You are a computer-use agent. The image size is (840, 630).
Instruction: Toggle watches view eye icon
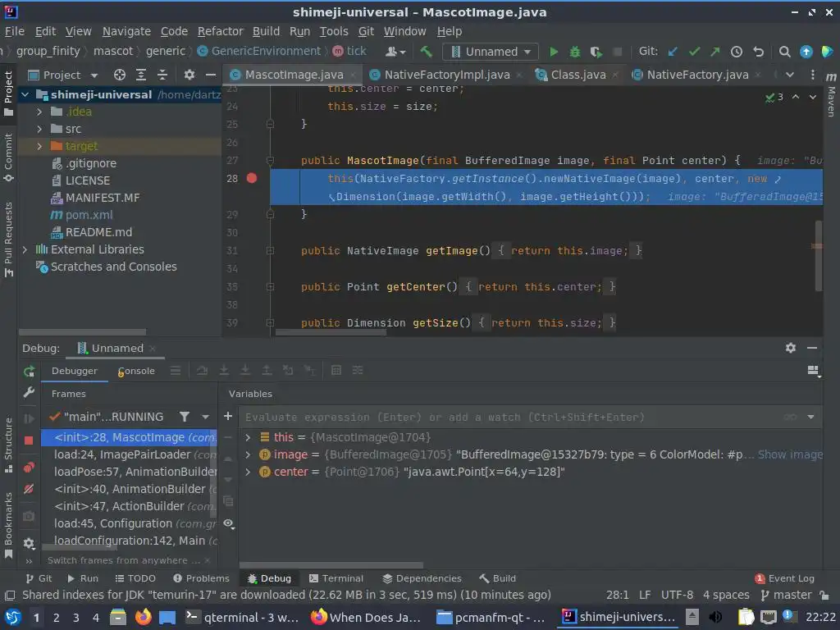(229, 523)
